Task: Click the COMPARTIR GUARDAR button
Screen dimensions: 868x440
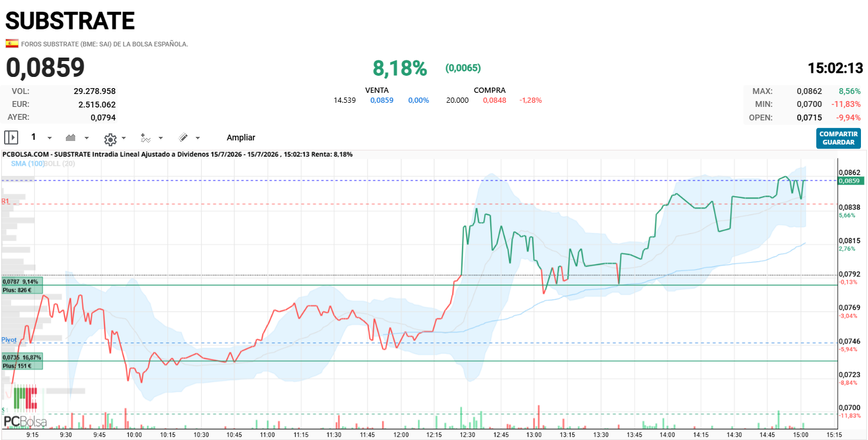Action: click(839, 138)
